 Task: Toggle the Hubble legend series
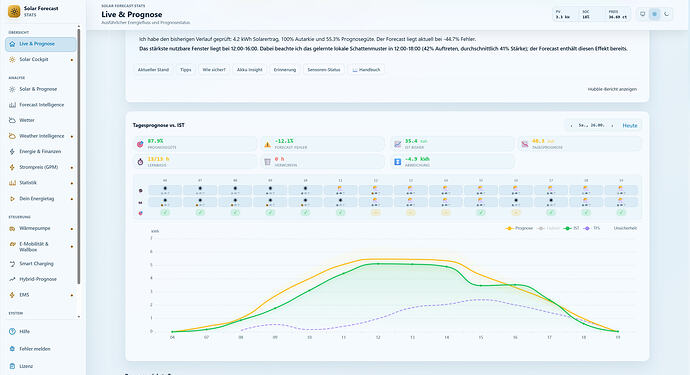point(549,228)
